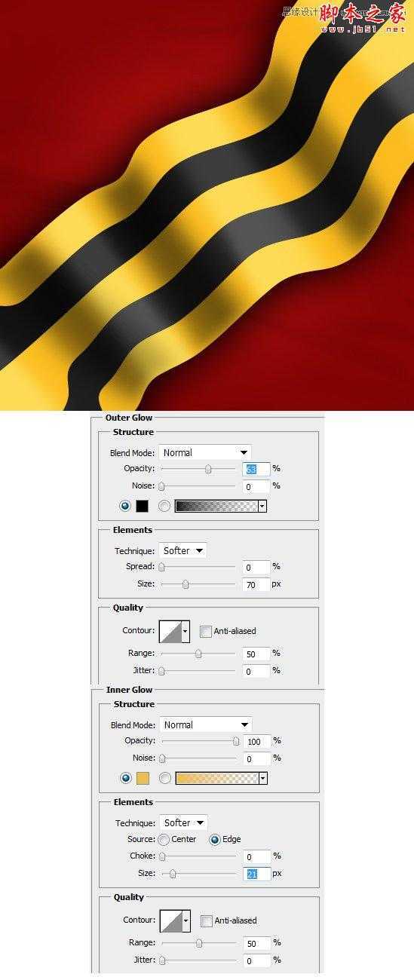Open Inner Glow Blend Mode dropdown
This screenshot has width=414, height=980.
pyautogui.click(x=205, y=724)
